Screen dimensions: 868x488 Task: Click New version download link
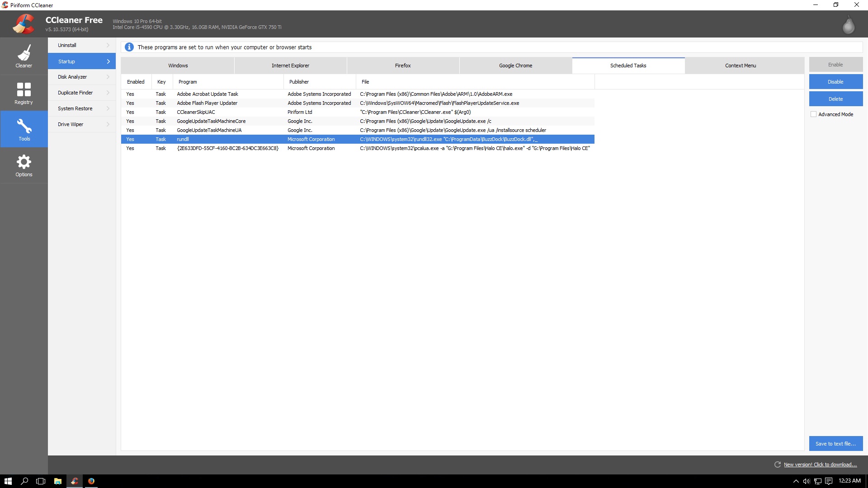point(820,465)
